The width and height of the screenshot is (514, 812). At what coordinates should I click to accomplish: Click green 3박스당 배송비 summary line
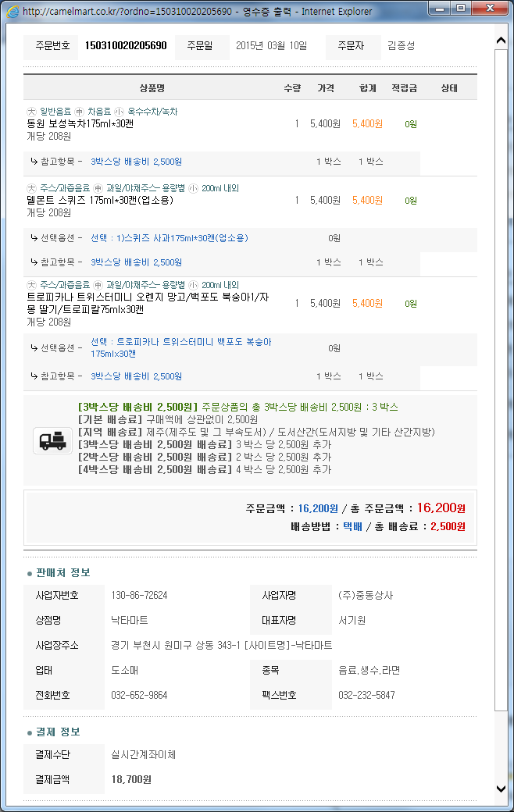237,407
